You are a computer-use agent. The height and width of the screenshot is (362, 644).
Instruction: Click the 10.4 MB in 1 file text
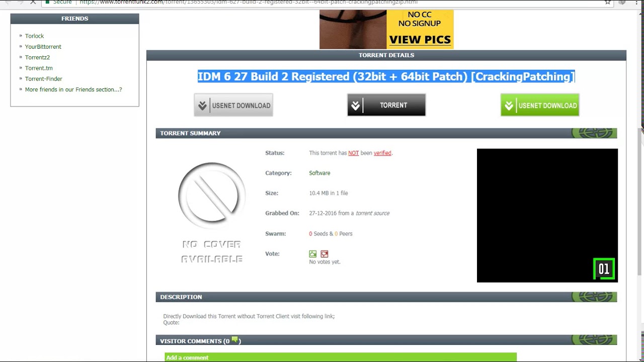click(329, 193)
